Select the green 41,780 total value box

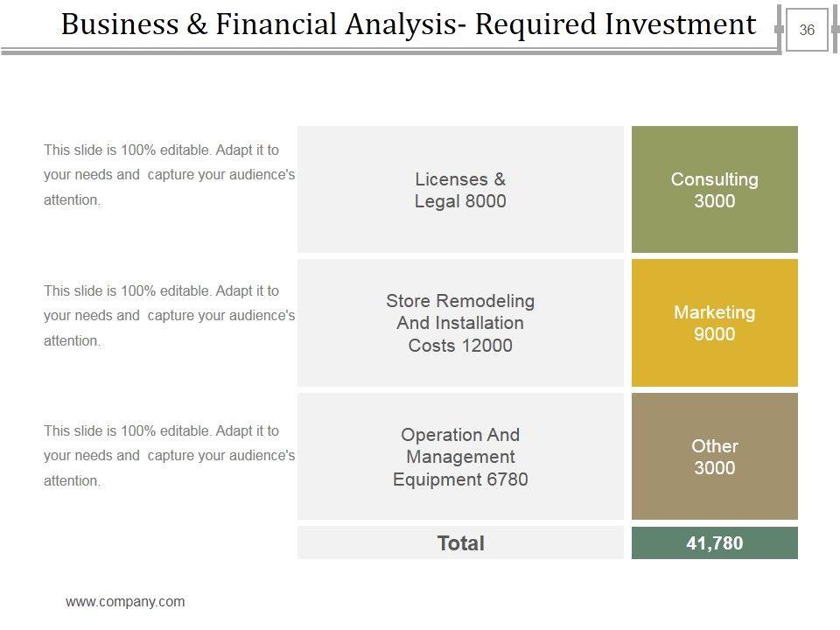pyautogui.click(x=714, y=543)
